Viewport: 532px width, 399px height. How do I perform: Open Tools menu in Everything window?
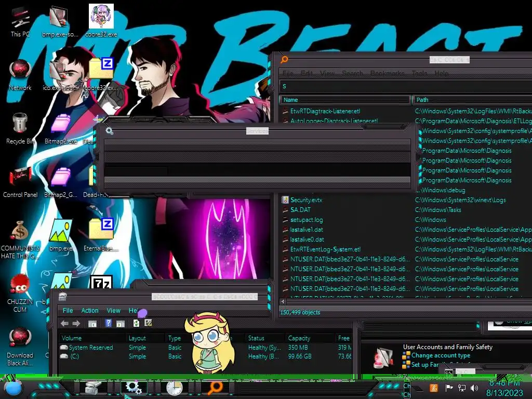(419, 73)
